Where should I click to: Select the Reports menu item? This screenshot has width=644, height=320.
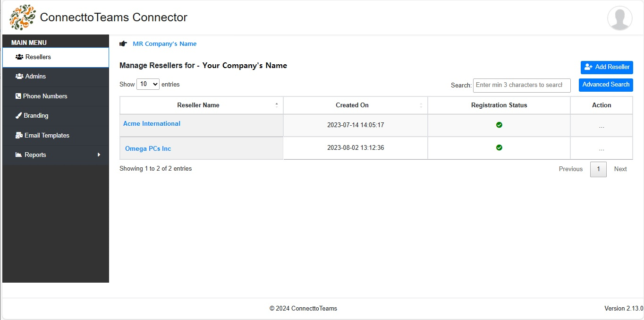(x=56, y=155)
